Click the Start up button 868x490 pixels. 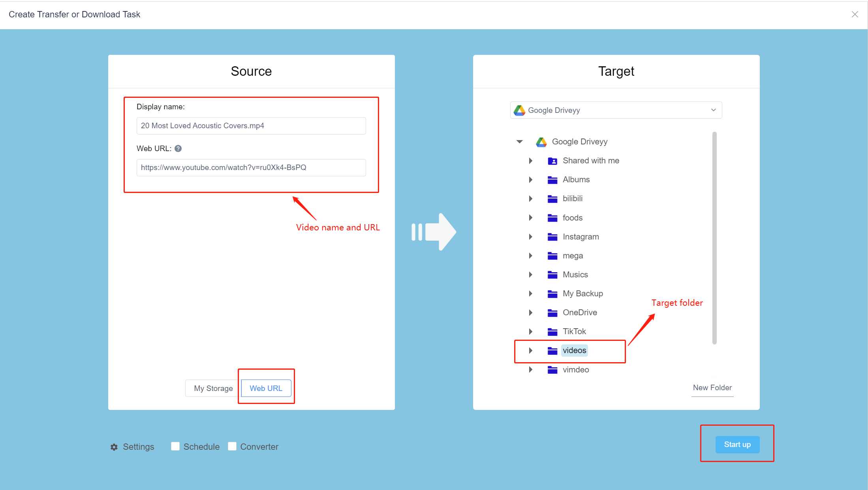tap(737, 444)
